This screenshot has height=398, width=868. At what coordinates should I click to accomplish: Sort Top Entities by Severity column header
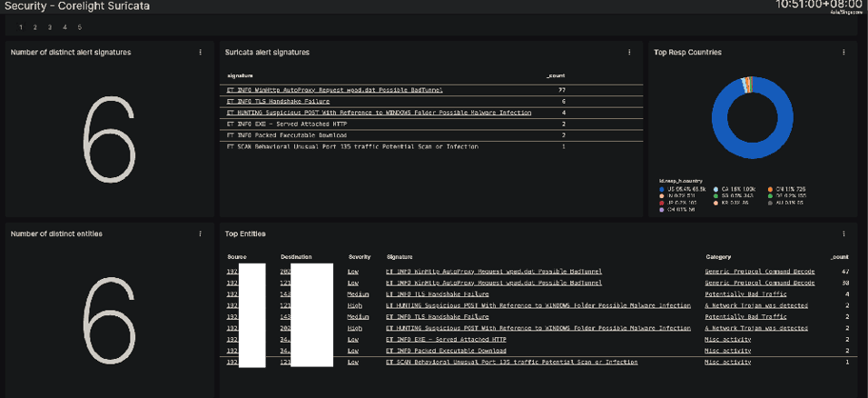359,257
